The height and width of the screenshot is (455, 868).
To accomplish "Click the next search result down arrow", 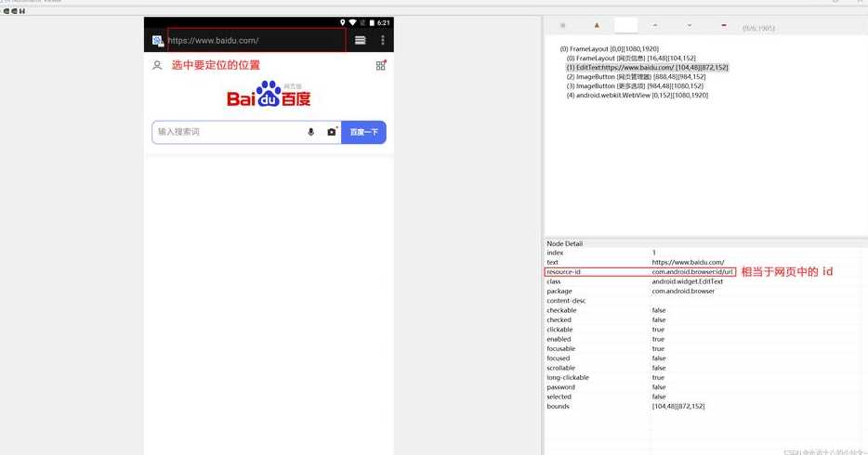I will pos(690,25).
